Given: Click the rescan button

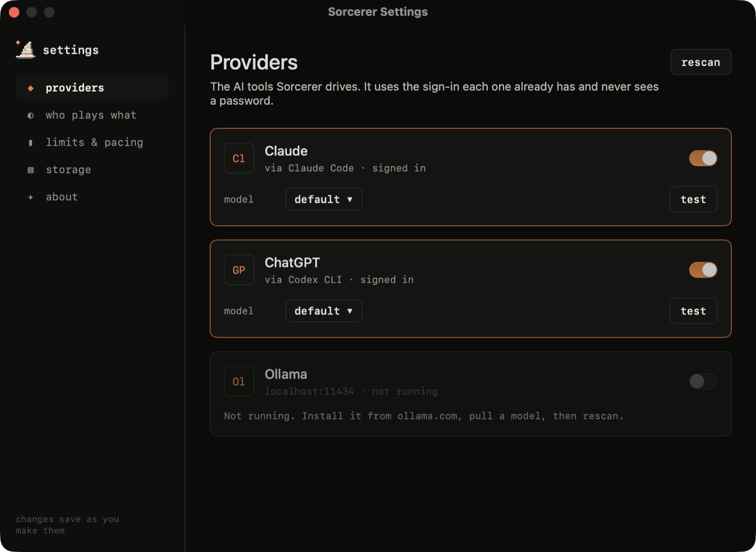Looking at the screenshot, I should [x=701, y=62].
